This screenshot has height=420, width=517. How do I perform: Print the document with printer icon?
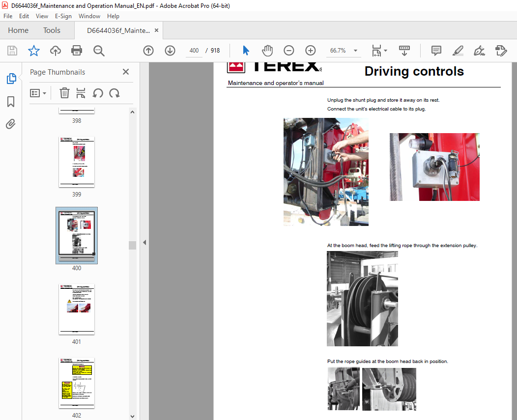[x=77, y=51]
